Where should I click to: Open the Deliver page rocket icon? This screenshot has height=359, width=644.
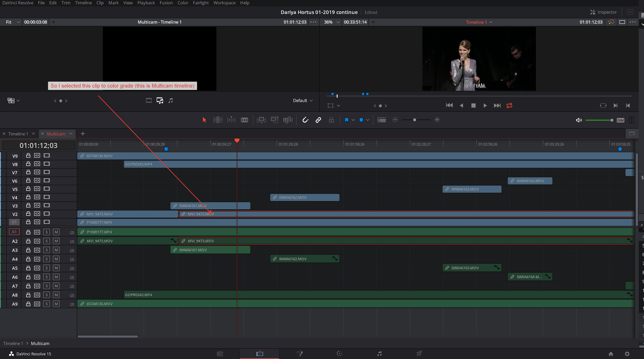[419, 354]
